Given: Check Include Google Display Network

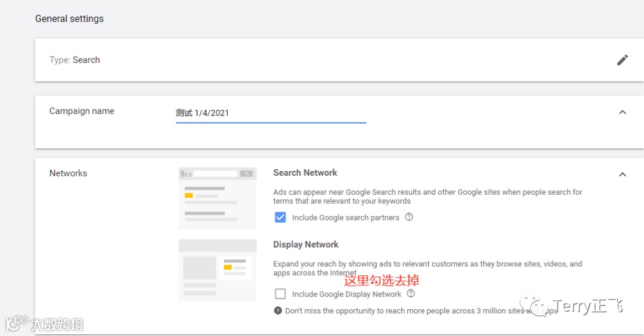Looking at the screenshot, I should 280,294.
